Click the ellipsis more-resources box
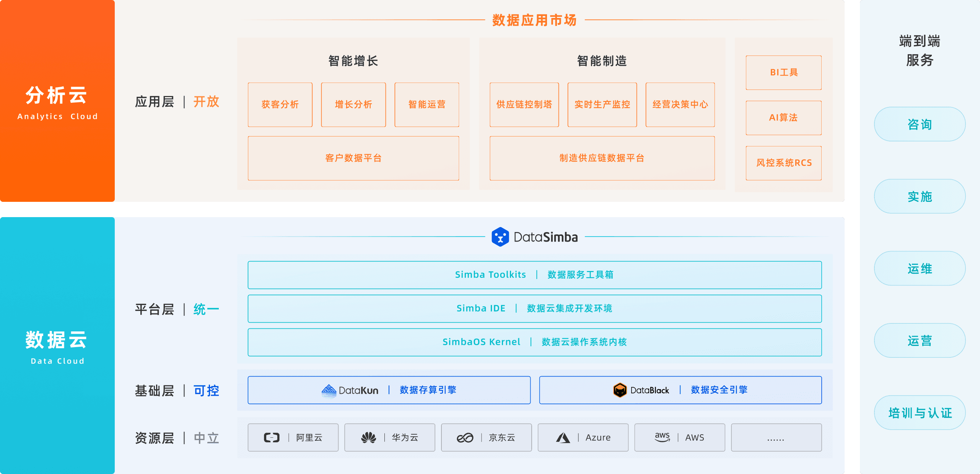 click(777, 438)
